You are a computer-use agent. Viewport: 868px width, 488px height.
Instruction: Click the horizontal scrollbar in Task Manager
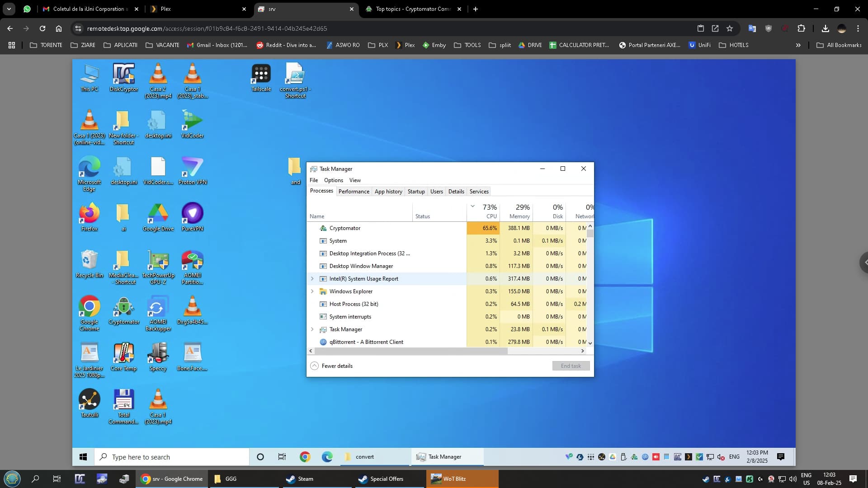(411, 351)
